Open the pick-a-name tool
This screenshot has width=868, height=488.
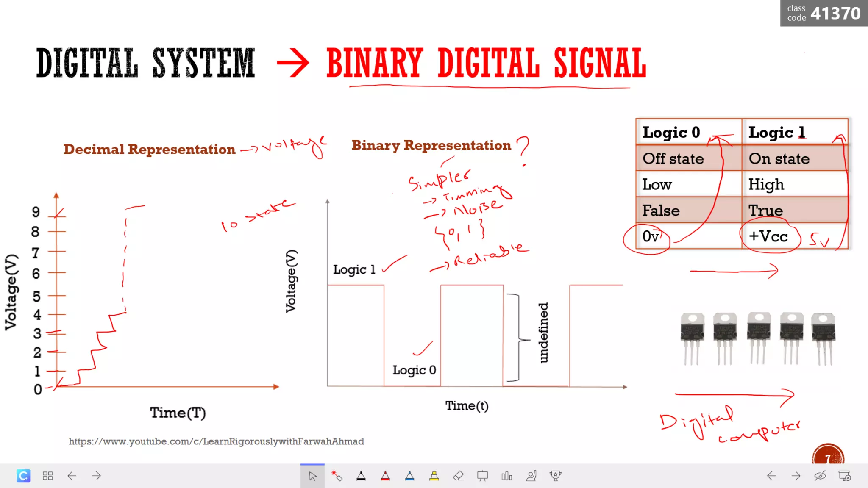click(x=531, y=476)
